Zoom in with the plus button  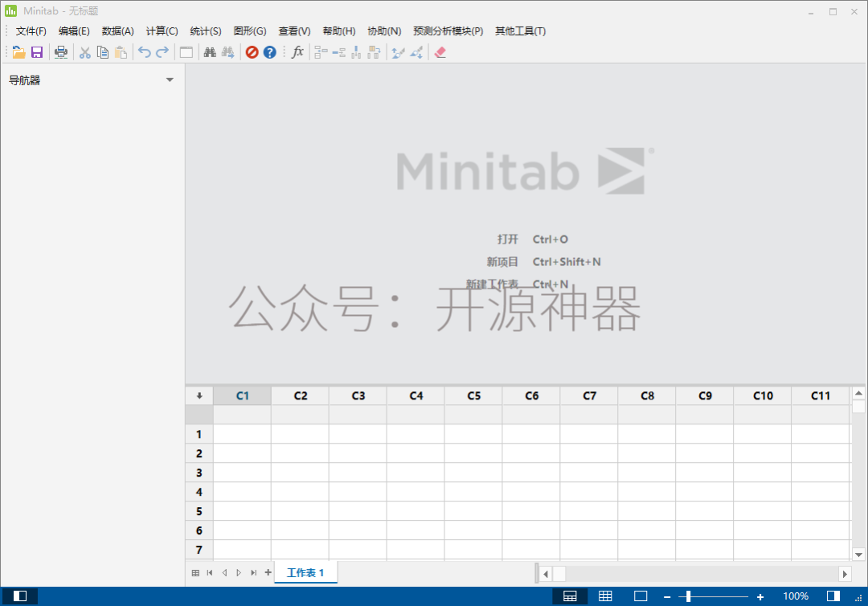[x=760, y=596]
